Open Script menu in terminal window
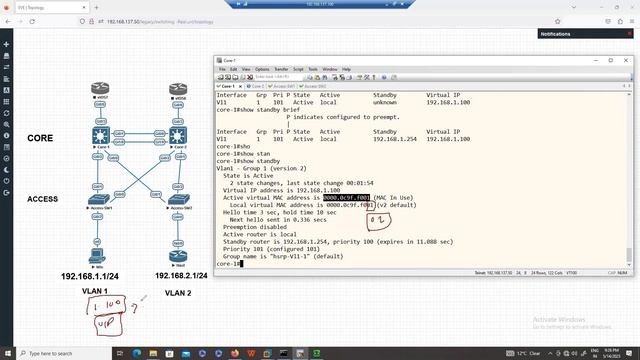The image size is (640, 360). coord(298,69)
